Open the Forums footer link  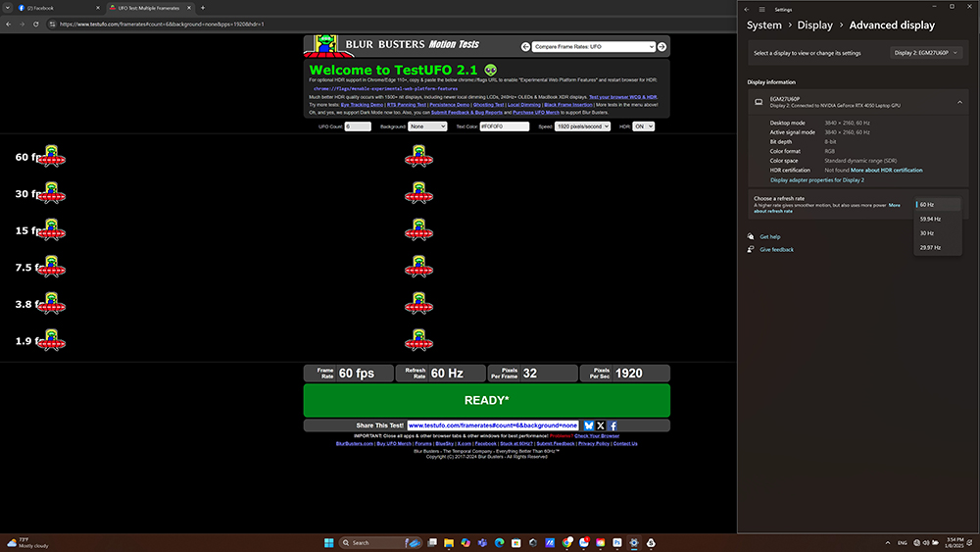423,444
